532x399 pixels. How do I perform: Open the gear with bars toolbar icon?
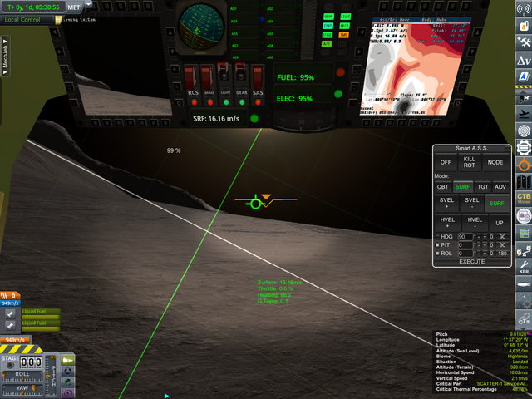click(524, 148)
